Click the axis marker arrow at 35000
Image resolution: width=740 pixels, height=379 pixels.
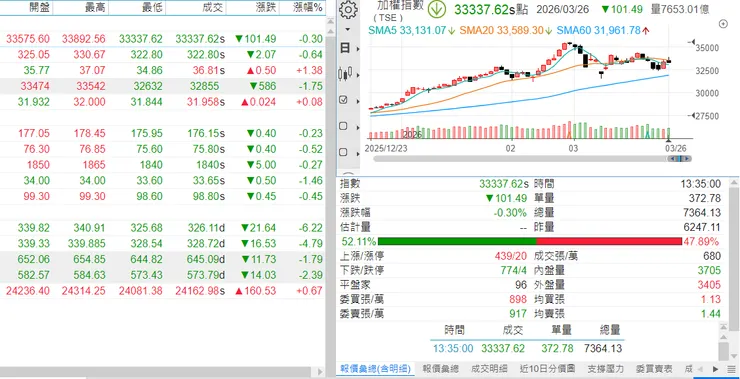692,43
